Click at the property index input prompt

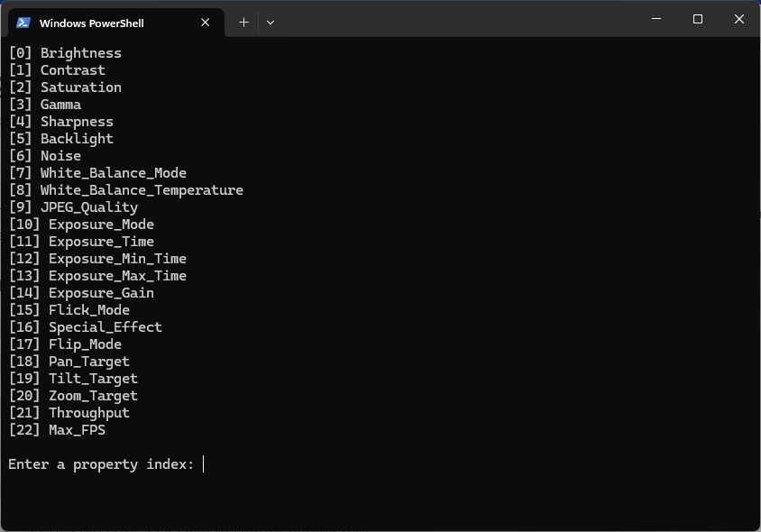[204, 464]
